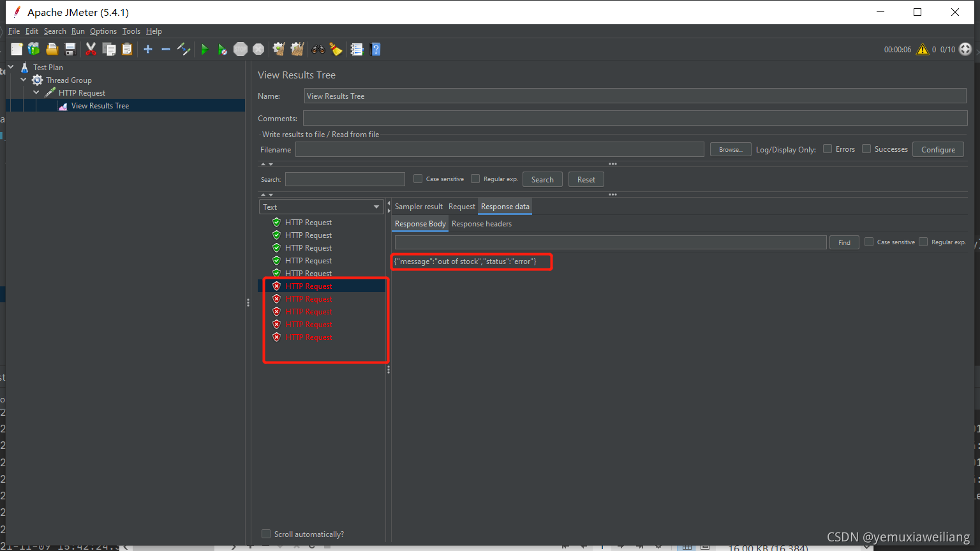The image size is (980, 551).
Task: Collapse the Thread Group tree node arrow
Action: [24, 80]
